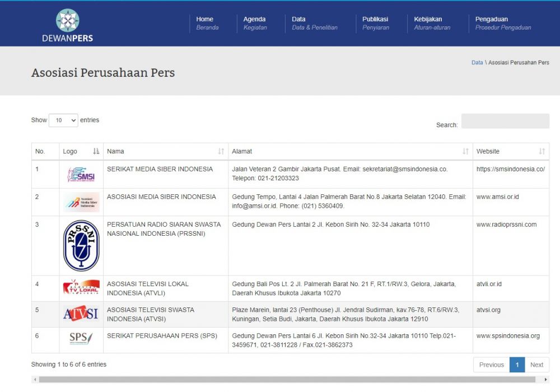
Task: Follow the smsindonesia.co website link
Action: (x=511, y=168)
